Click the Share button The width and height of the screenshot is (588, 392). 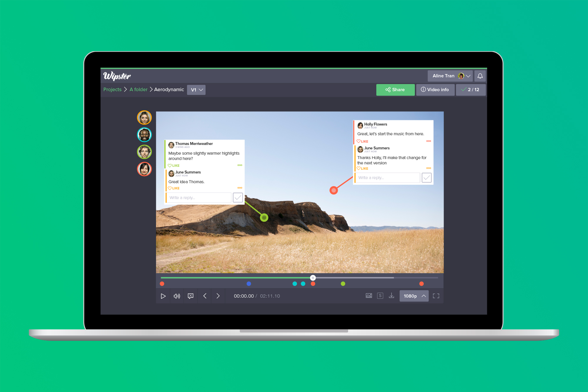point(394,90)
